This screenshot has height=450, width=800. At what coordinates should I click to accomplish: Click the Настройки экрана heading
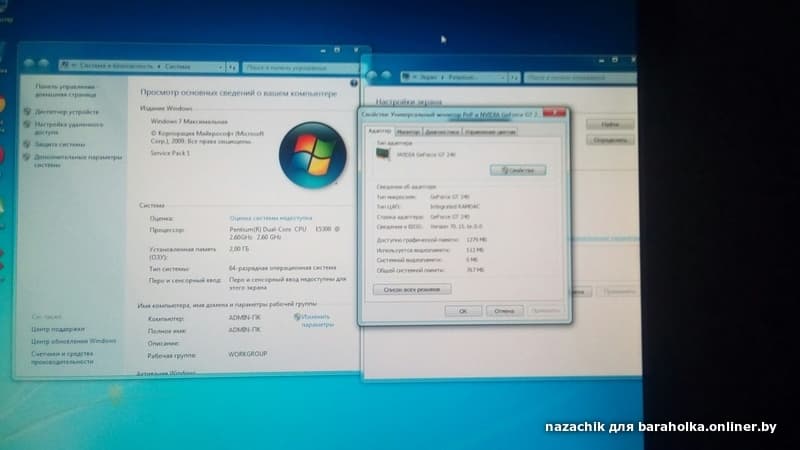click(409, 102)
